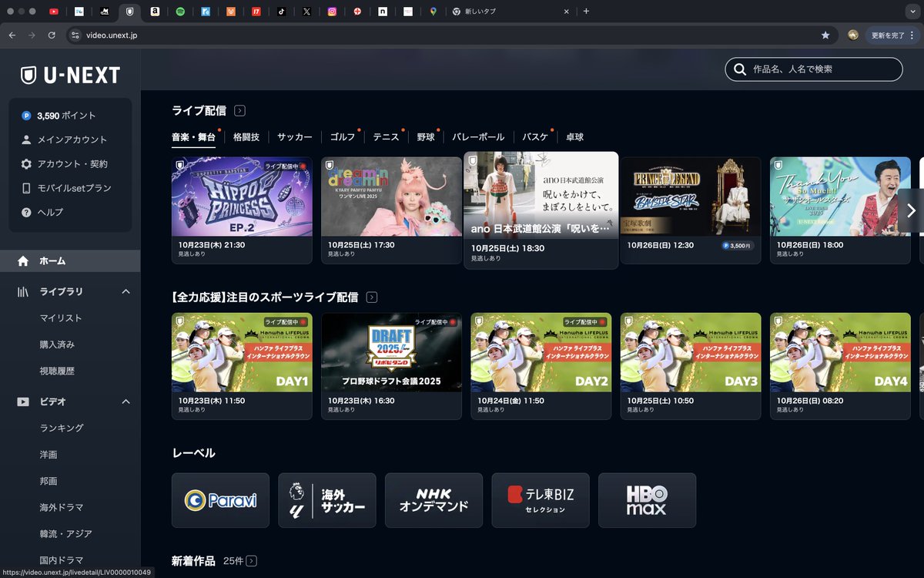Switch to the X (Twitter) browser tab
This screenshot has height=578, width=924.
pos(306,12)
